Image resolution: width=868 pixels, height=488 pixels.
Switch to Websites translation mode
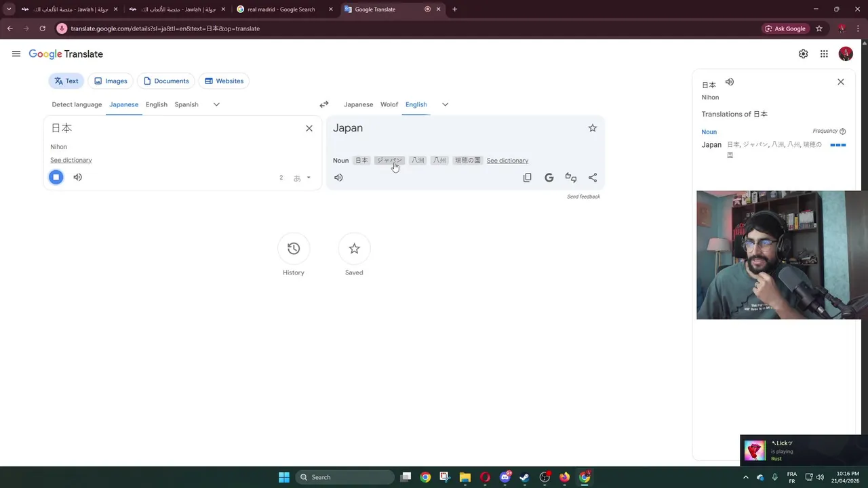pos(224,81)
